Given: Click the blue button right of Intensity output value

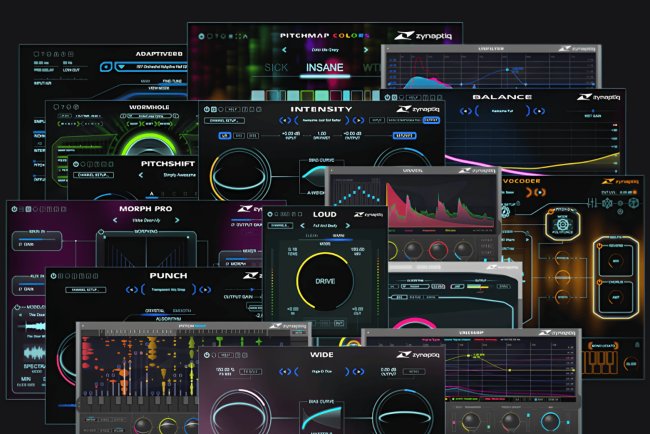Looking at the screenshot, I should tap(404, 136).
